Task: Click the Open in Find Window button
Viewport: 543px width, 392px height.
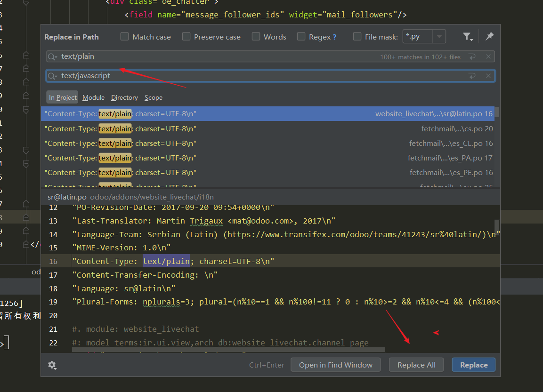Action: point(336,365)
